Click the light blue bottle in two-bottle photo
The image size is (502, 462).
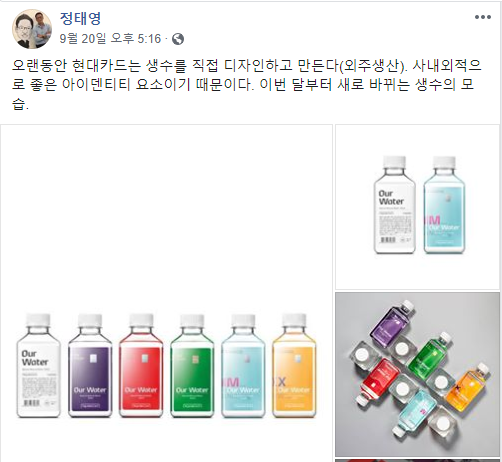point(444,205)
